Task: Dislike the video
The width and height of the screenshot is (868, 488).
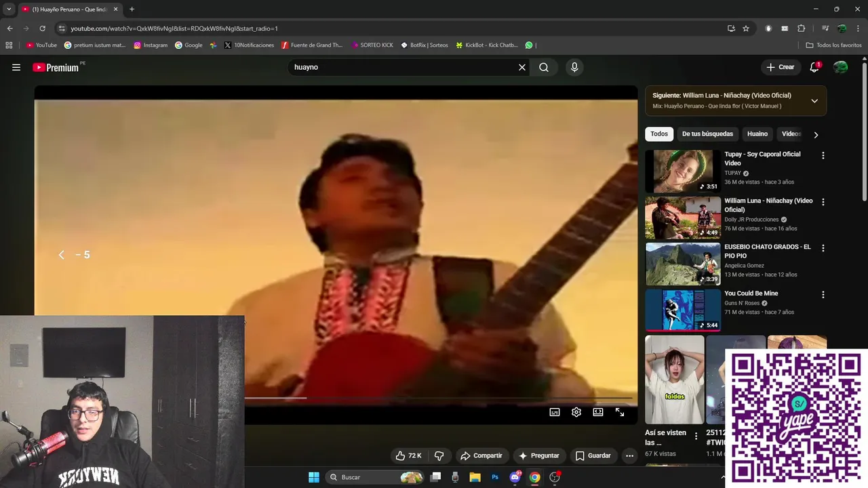Action: pyautogui.click(x=439, y=455)
